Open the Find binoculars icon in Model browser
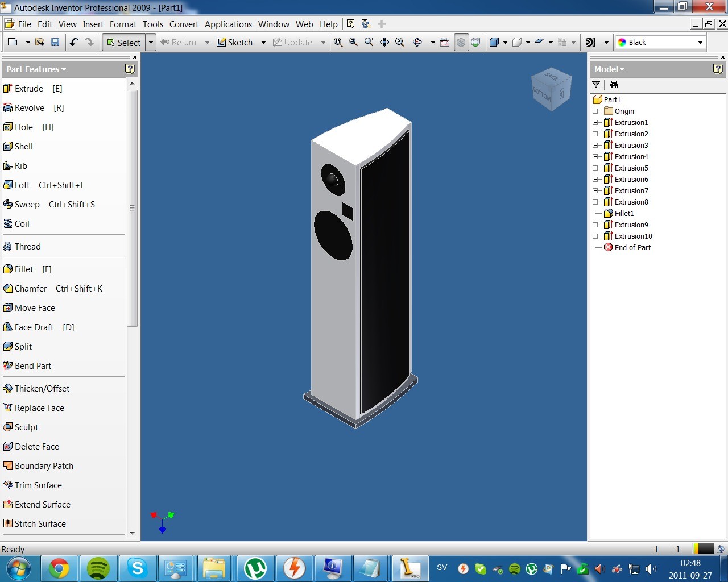Viewport: 728px width, 582px height. (x=614, y=85)
